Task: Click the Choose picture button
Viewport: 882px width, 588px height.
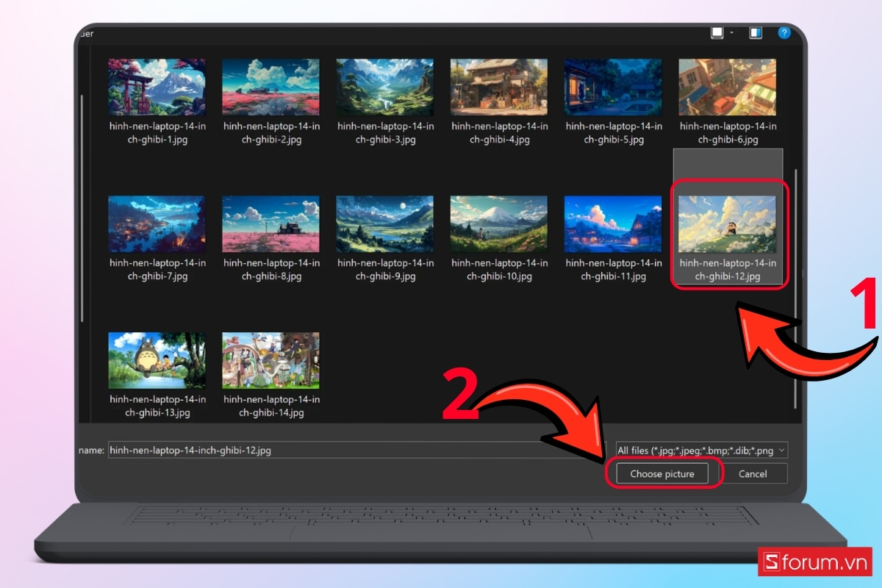Action: coord(661,474)
